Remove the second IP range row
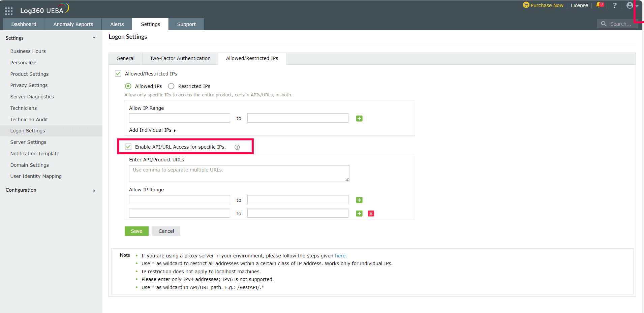The image size is (644, 313). click(371, 213)
